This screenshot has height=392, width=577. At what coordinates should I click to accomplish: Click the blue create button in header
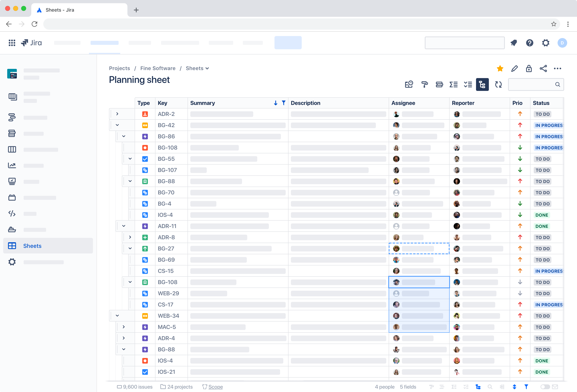click(288, 43)
